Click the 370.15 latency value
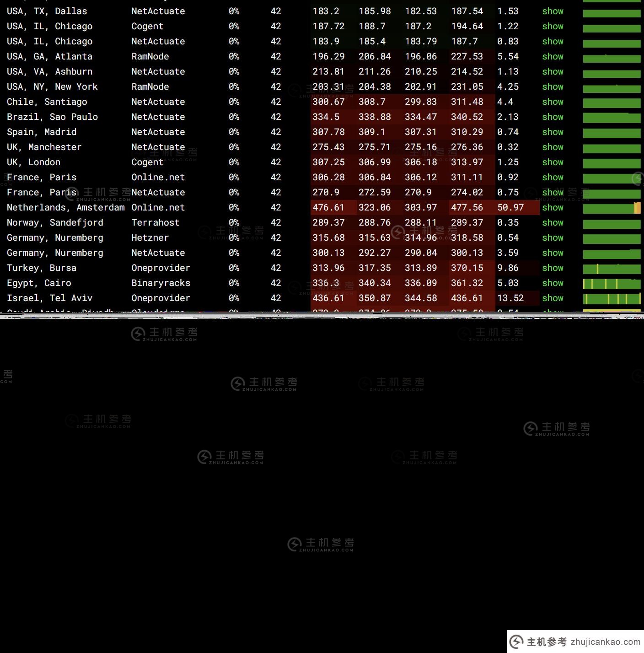This screenshot has height=653, width=644. [x=467, y=268]
